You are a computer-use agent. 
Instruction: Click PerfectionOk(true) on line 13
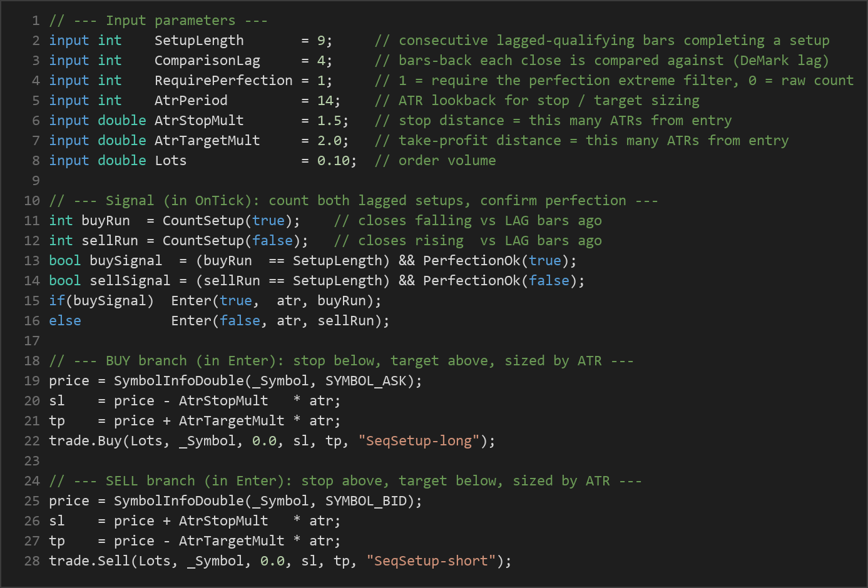[496, 261]
